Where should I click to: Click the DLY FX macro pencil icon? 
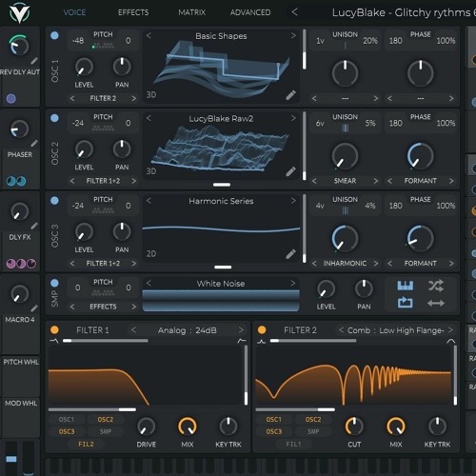point(34,226)
